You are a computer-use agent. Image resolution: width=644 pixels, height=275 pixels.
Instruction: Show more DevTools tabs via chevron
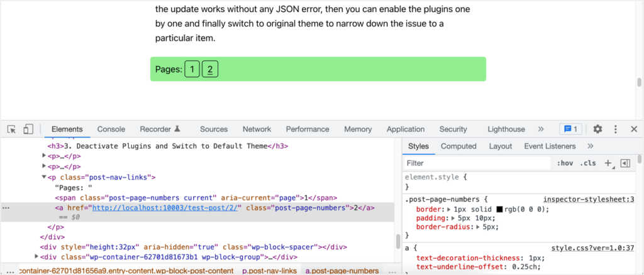point(540,129)
